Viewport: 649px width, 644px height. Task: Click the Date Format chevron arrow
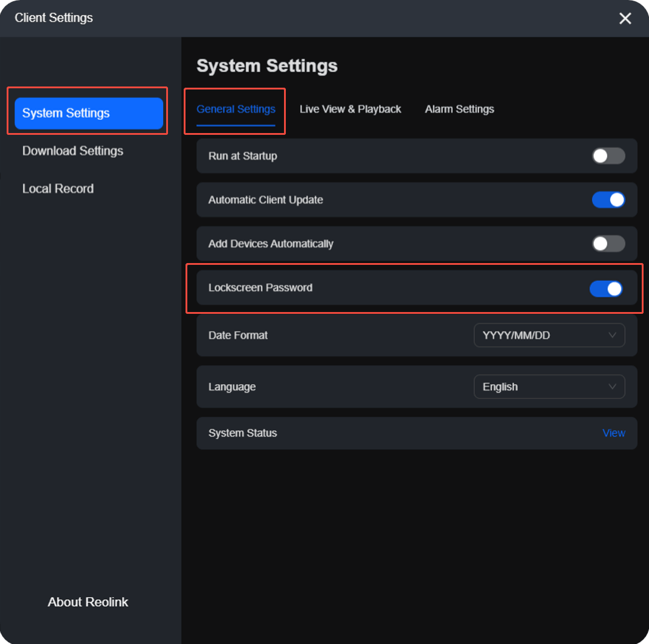(x=612, y=335)
